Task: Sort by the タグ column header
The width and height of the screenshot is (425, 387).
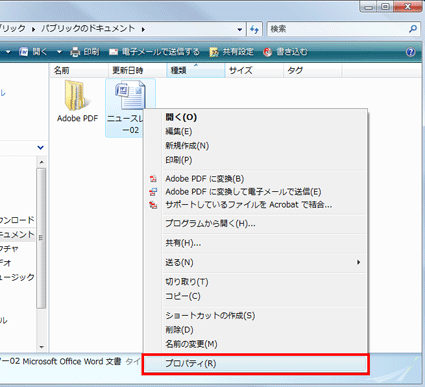Action: (x=312, y=70)
